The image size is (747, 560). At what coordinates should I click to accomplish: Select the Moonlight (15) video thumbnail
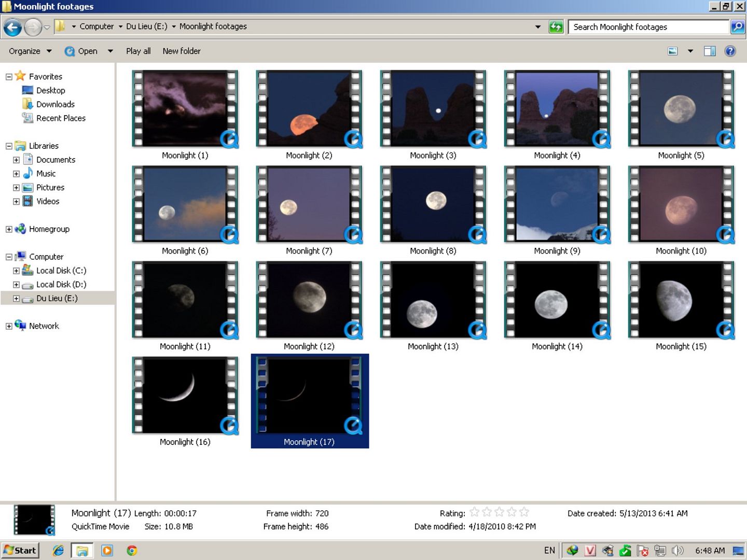[x=681, y=300]
